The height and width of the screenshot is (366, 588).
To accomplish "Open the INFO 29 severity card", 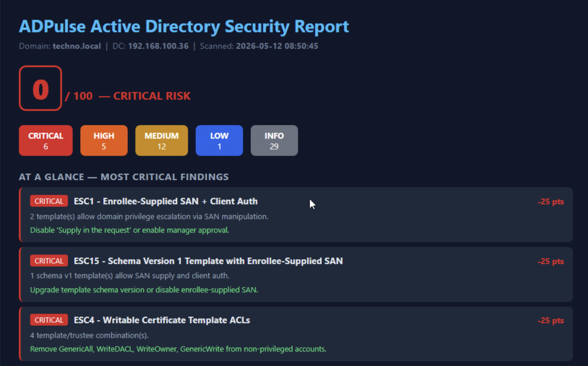I will (274, 140).
